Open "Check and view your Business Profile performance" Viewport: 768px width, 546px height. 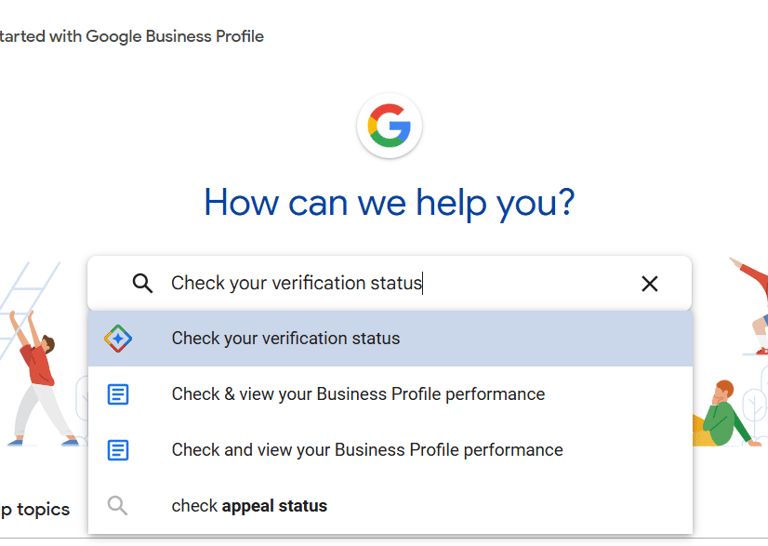(x=367, y=451)
